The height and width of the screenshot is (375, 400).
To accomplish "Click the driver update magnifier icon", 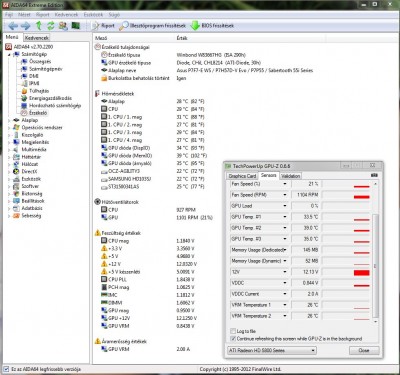I will tap(124, 26).
